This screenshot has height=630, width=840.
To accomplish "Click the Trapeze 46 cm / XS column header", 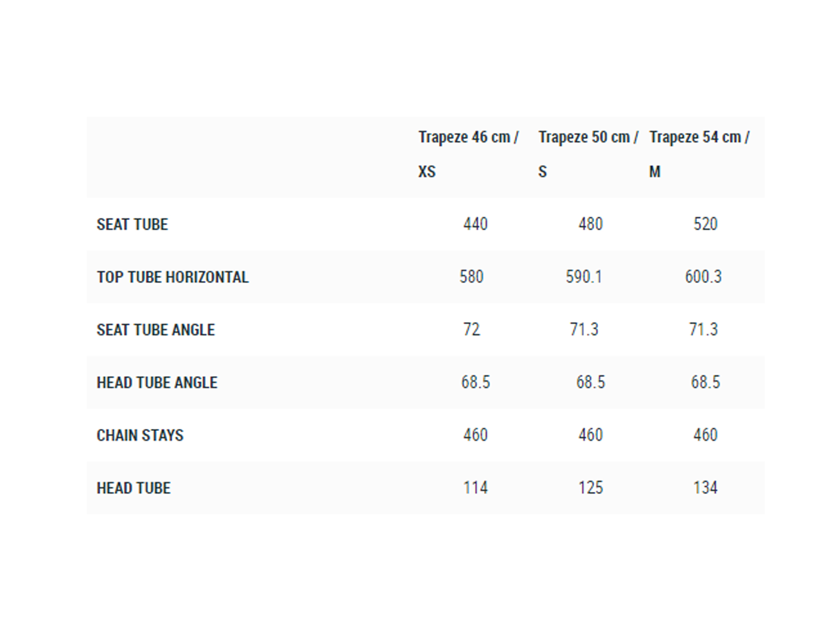I will 469,154.
